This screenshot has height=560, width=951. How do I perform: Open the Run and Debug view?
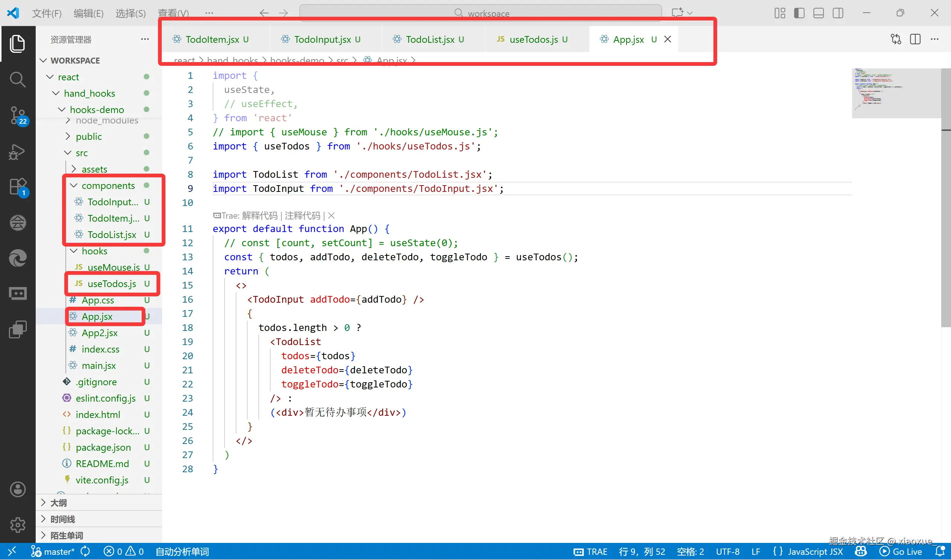pyautogui.click(x=17, y=152)
